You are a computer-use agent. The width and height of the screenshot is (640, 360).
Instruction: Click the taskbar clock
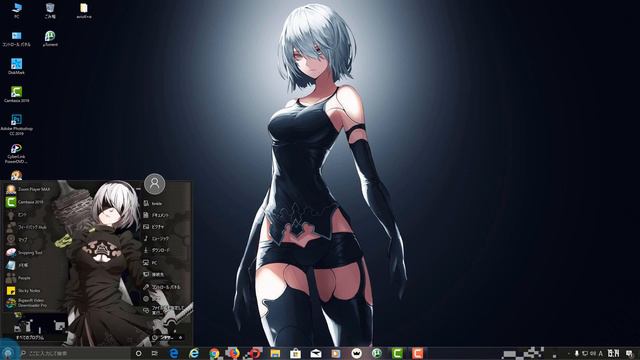[x=613, y=353]
